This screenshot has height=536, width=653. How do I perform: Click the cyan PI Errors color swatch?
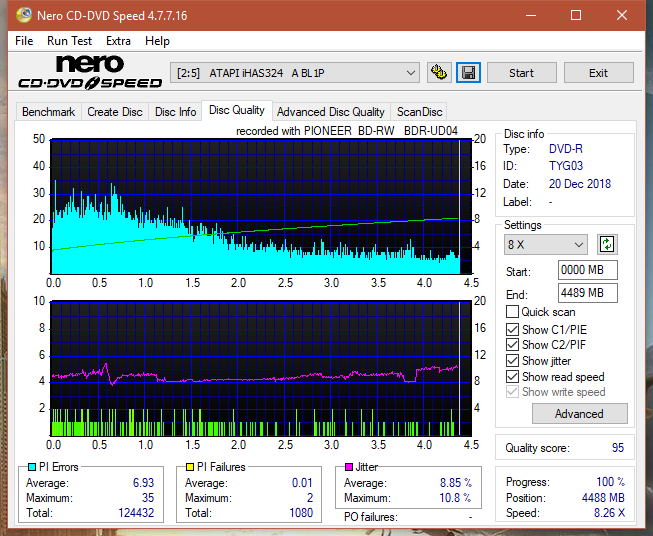[32, 467]
